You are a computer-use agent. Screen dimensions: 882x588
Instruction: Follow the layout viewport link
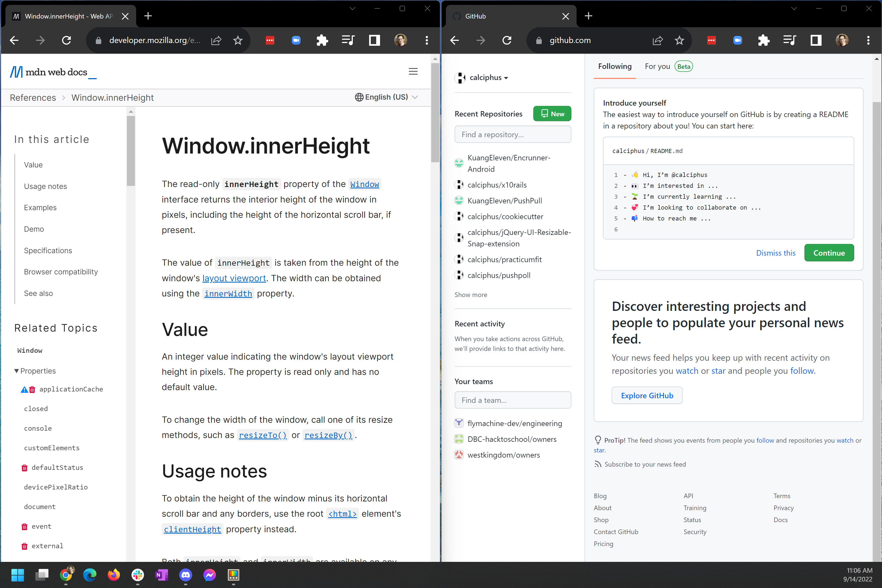[234, 278]
